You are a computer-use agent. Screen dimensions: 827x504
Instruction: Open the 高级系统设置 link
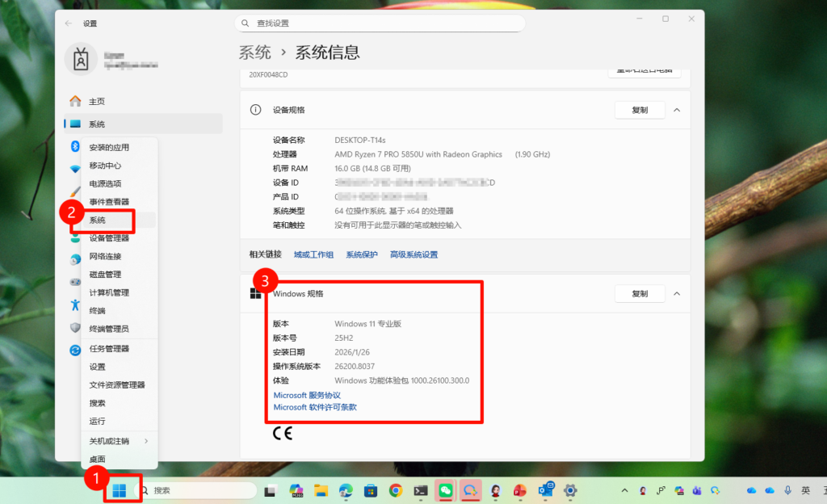click(413, 254)
